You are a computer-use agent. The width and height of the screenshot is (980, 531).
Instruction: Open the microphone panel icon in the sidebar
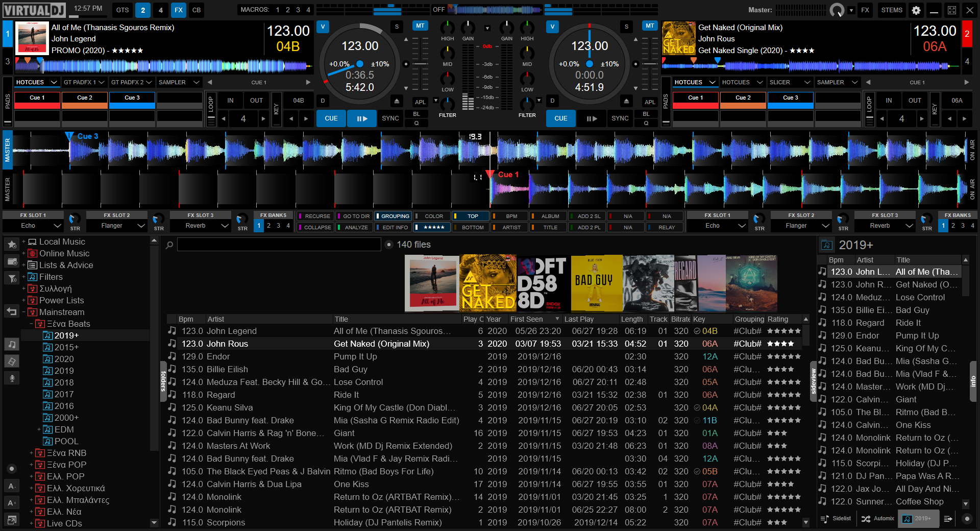pyautogui.click(x=11, y=378)
